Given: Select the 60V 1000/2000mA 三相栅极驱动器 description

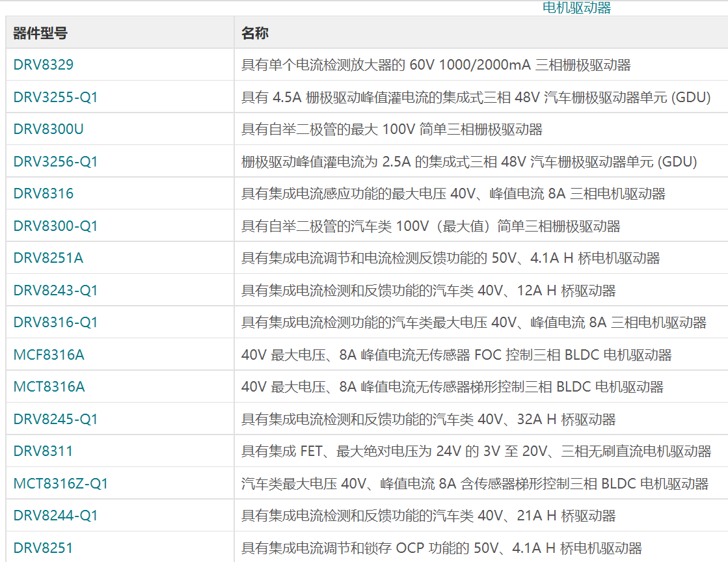Looking at the screenshot, I should [436, 65].
